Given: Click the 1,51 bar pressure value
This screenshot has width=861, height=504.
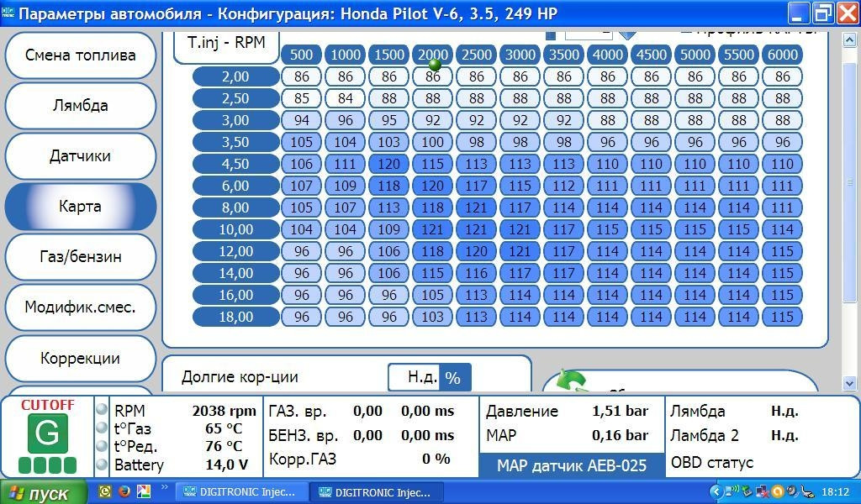Looking at the screenshot, I should (620, 411).
